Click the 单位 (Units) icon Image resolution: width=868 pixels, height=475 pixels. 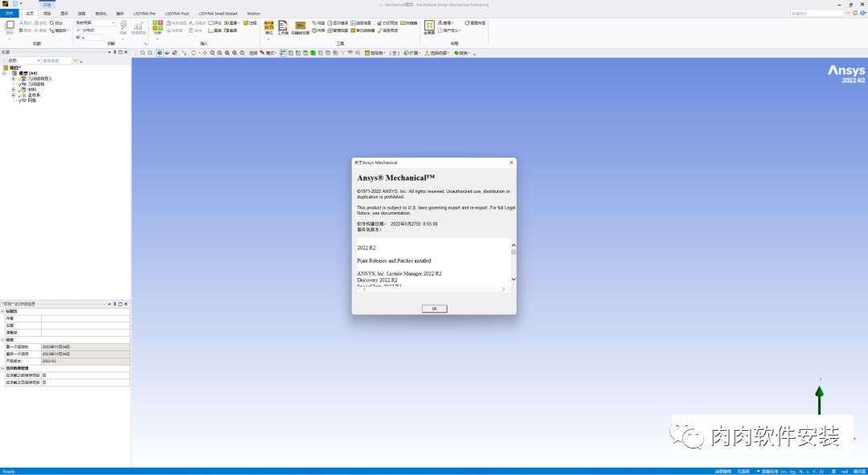tap(269, 27)
